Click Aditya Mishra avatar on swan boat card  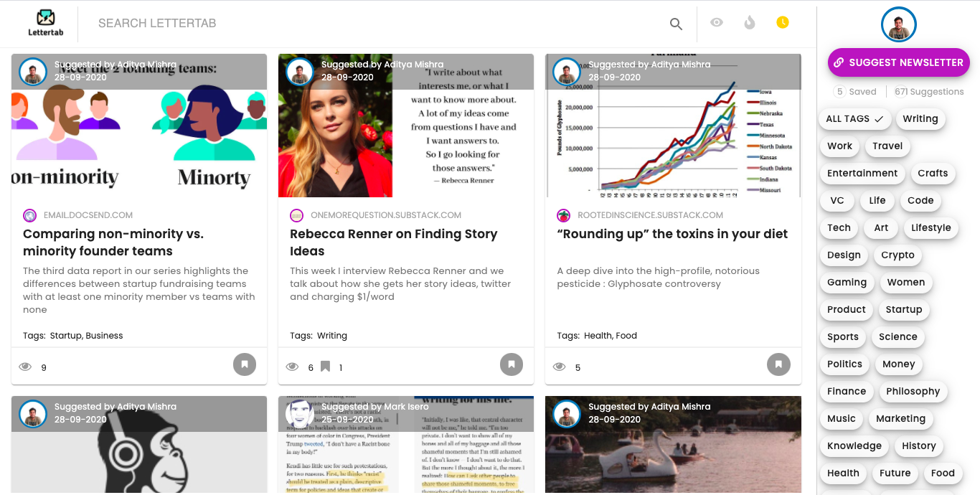tap(567, 414)
